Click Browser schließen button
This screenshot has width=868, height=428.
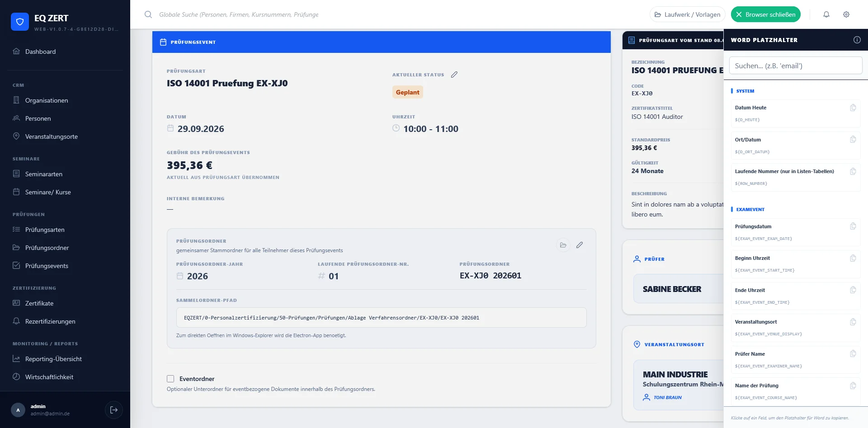click(x=766, y=14)
